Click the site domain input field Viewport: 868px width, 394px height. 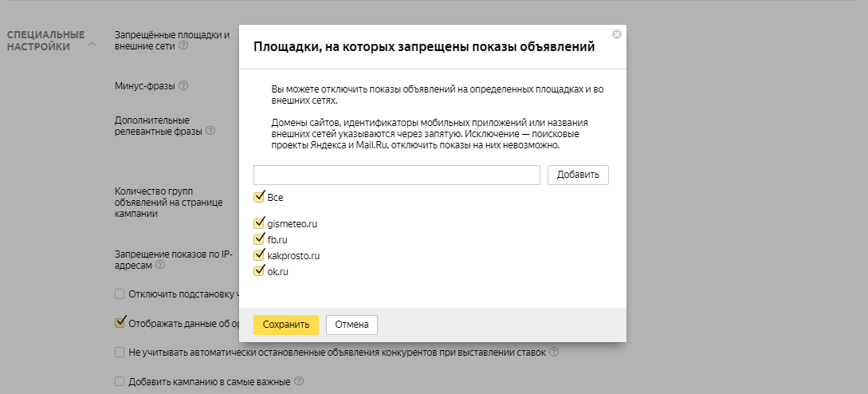click(397, 175)
